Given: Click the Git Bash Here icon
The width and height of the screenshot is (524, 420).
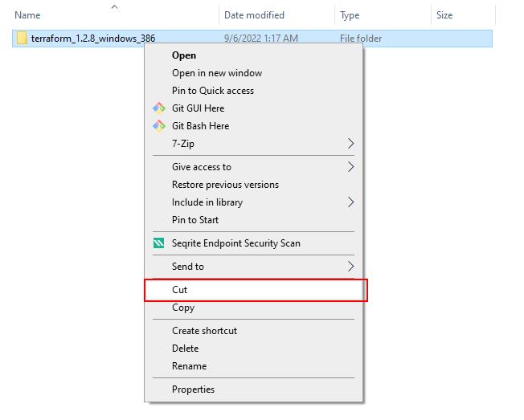Looking at the screenshot, I should pos(158,126).
